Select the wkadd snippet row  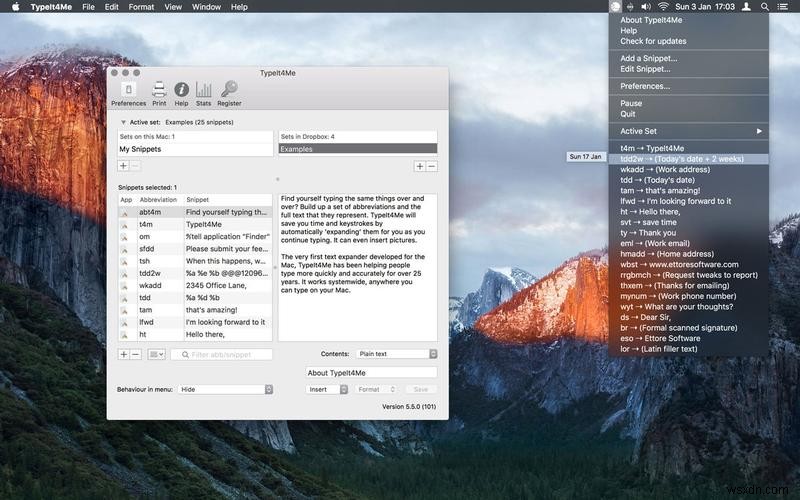click(x=195, y=286)
